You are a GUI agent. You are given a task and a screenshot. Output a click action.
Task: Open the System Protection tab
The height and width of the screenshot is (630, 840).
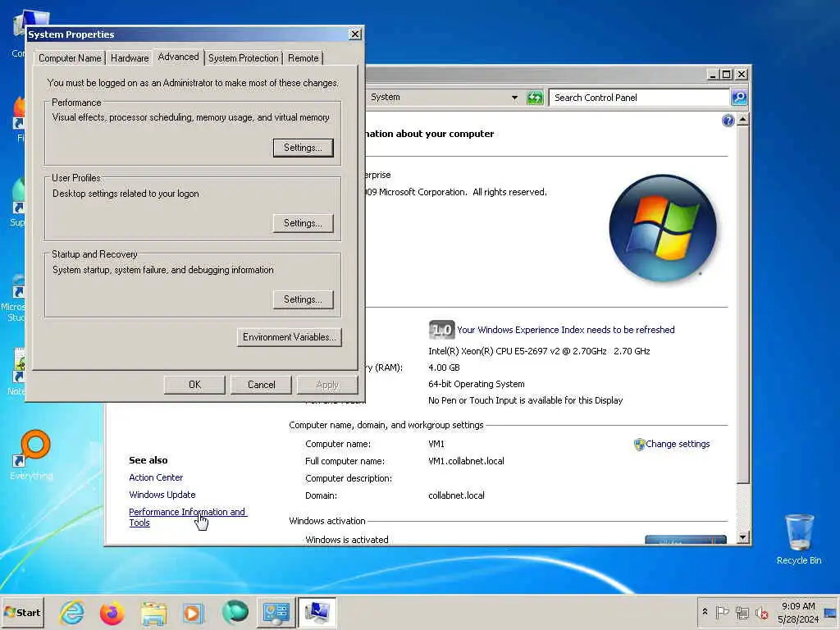[x=243, y=58]
